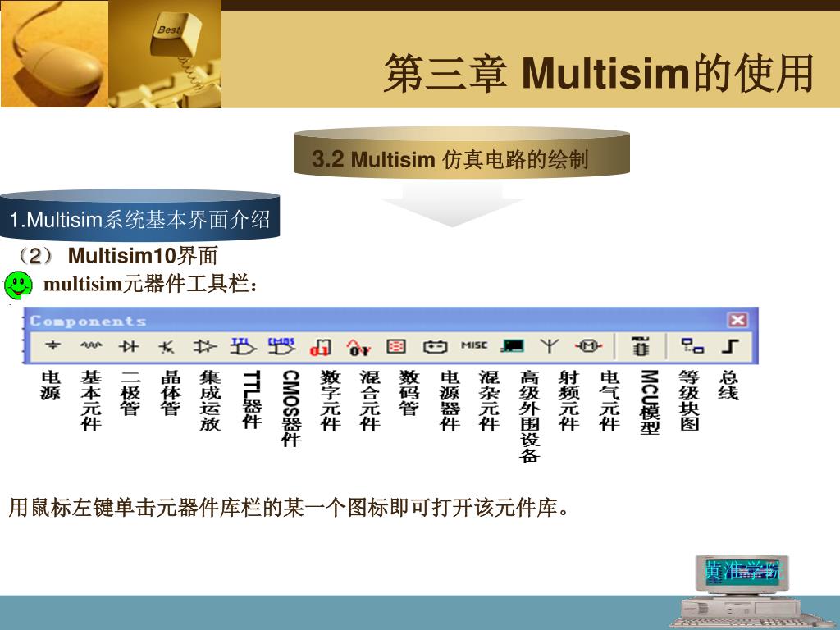Click the label 混合元件
This screenshot has height=630, width=840.
[370, 400]
